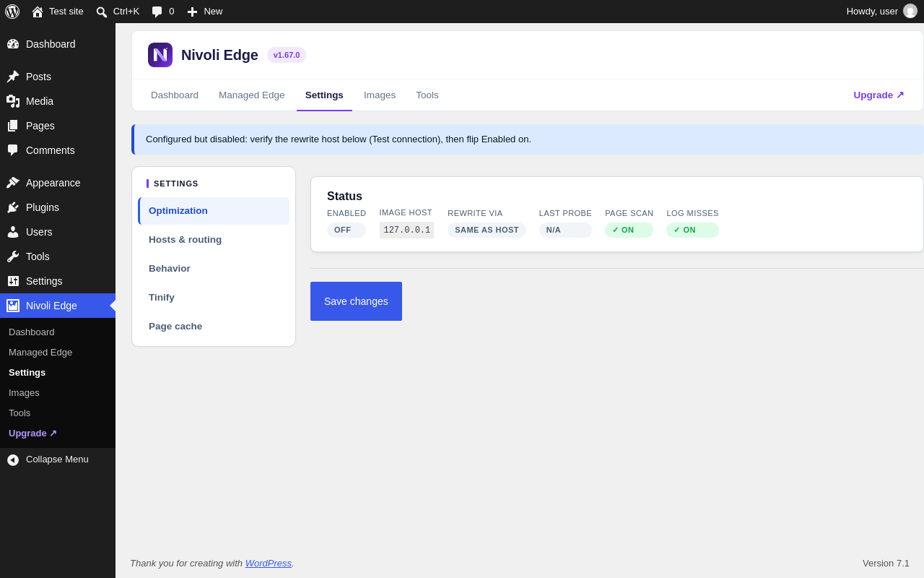
Task: Open the Upgrade link in tab bar
Action: pos(879,95)
